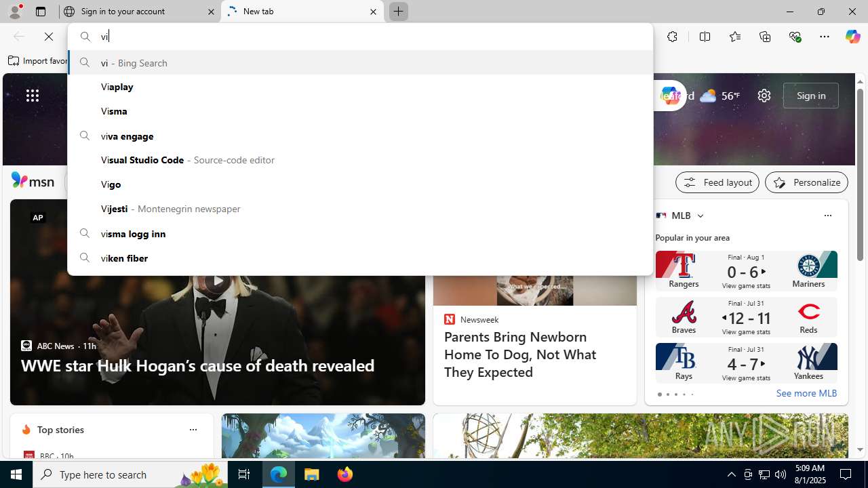Toggle Split screen icon
The width and height of the screenshot is (868, 488).
point(705,37)
